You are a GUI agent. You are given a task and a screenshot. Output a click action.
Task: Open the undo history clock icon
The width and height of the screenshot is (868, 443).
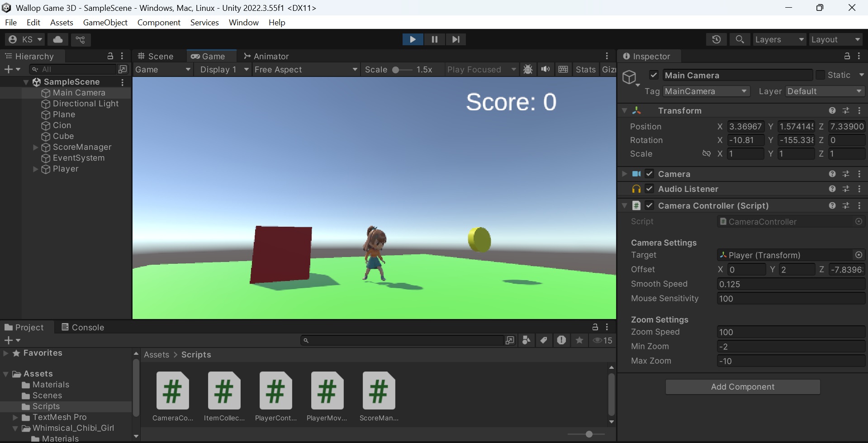716,39
